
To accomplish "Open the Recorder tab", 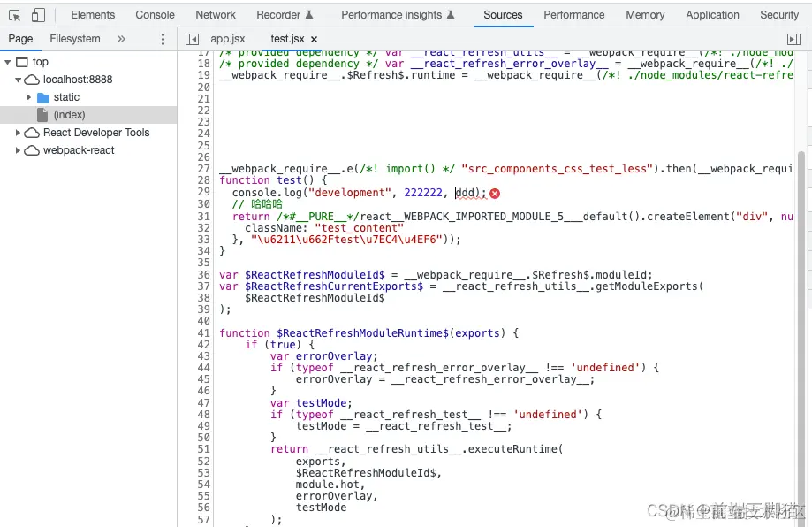I will pos(285,15).
